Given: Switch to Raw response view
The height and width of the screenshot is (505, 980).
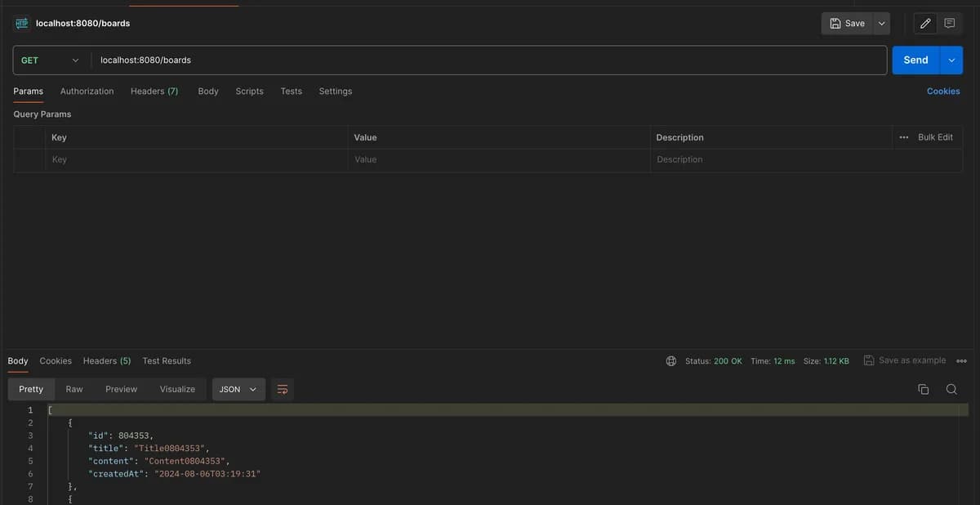Looking at the screenshot, I should tap(74, 389).
